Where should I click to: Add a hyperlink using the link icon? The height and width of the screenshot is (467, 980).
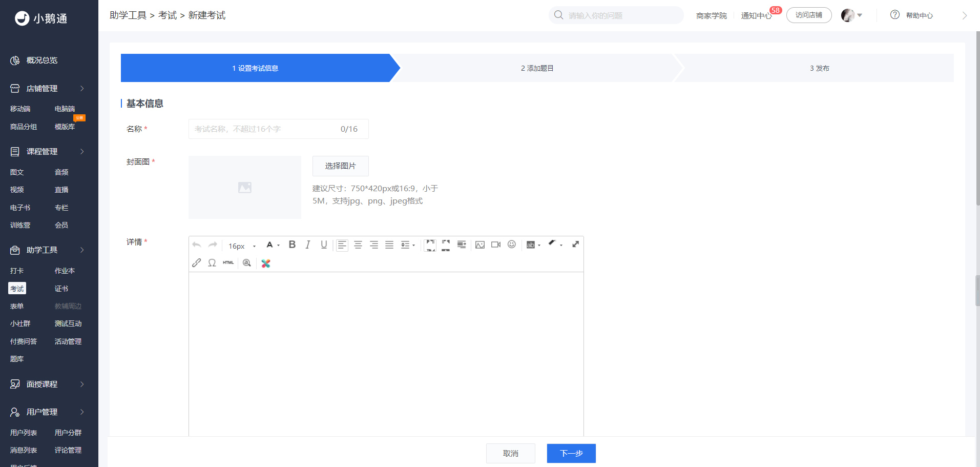click(196, 263)
